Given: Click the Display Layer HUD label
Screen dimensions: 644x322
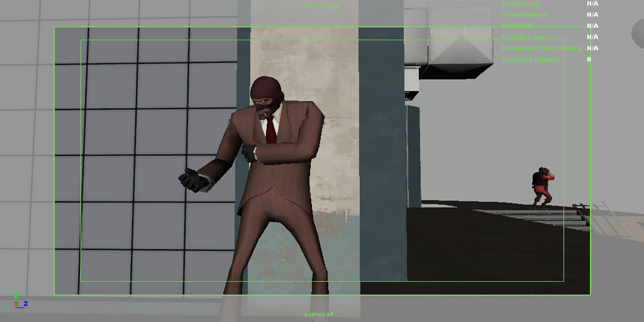Looking at the screenshot, I should pyautogui.click(x=526, y=37).
